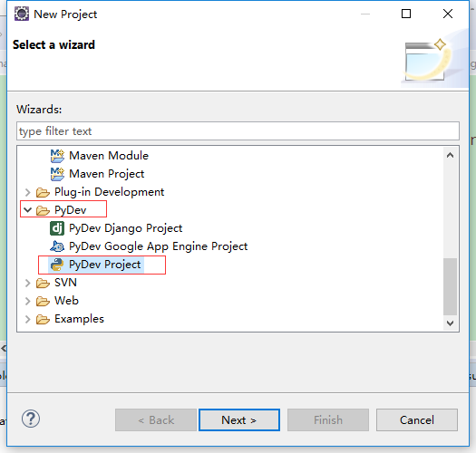Viewport: 476px width, 453px height.
Task: Select Maven Module in wizard list
Action: [109, 156]
